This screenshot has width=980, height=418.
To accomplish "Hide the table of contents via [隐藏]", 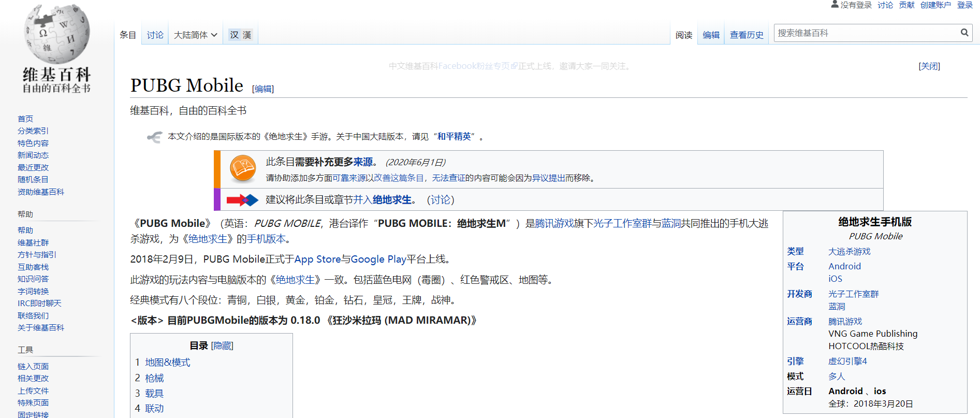I will click(x=222, y=345).
